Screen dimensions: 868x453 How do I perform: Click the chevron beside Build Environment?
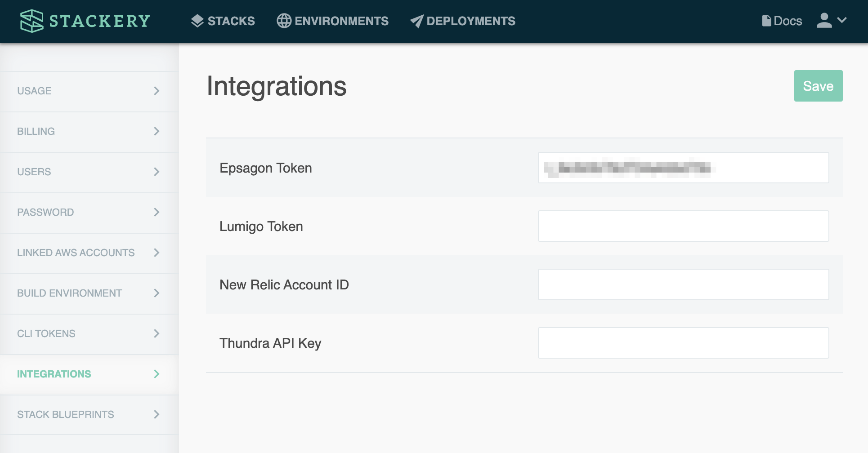click(157, 293)
